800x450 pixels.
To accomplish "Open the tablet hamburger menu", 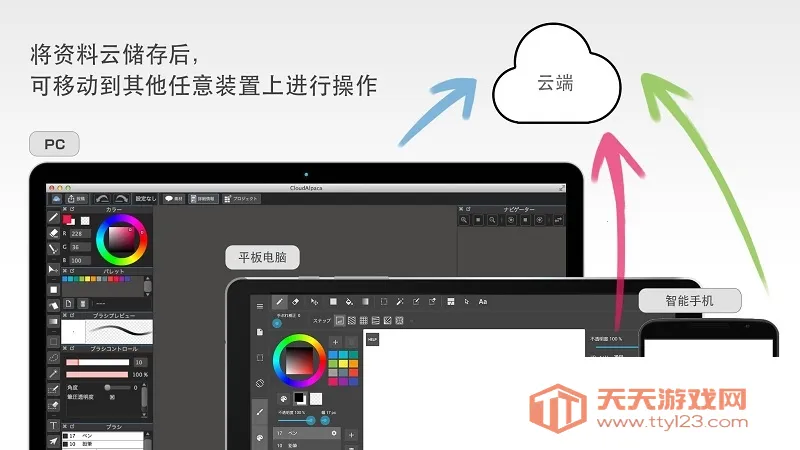I will tap(260, 305).
